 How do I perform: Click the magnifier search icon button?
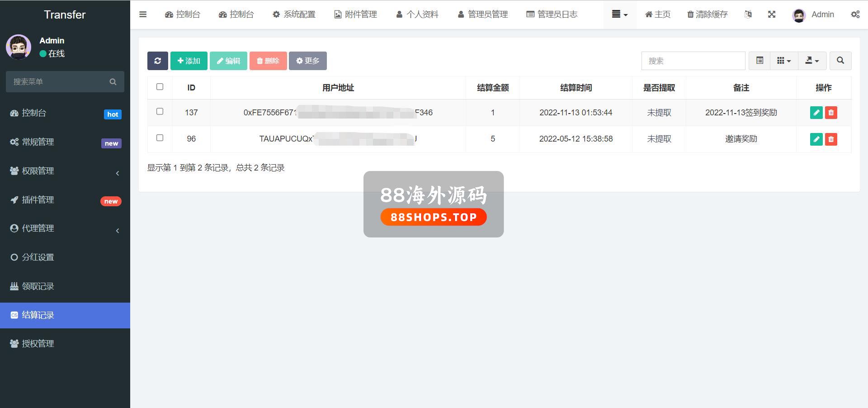[840, 61]
